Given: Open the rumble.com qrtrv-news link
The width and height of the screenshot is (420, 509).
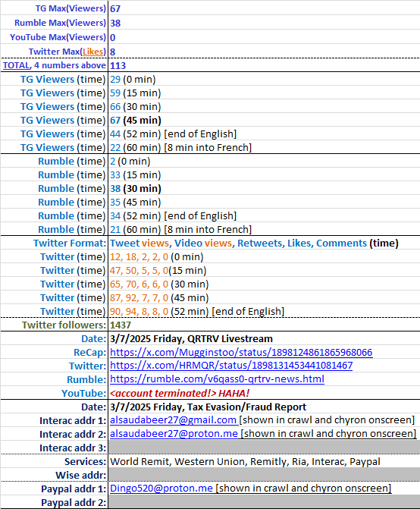Looking at the screenshot, I should pos(217,379).
